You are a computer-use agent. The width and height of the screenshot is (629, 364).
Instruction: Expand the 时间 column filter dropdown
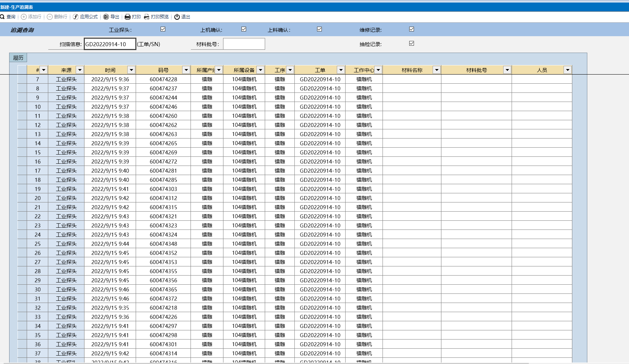131,70
